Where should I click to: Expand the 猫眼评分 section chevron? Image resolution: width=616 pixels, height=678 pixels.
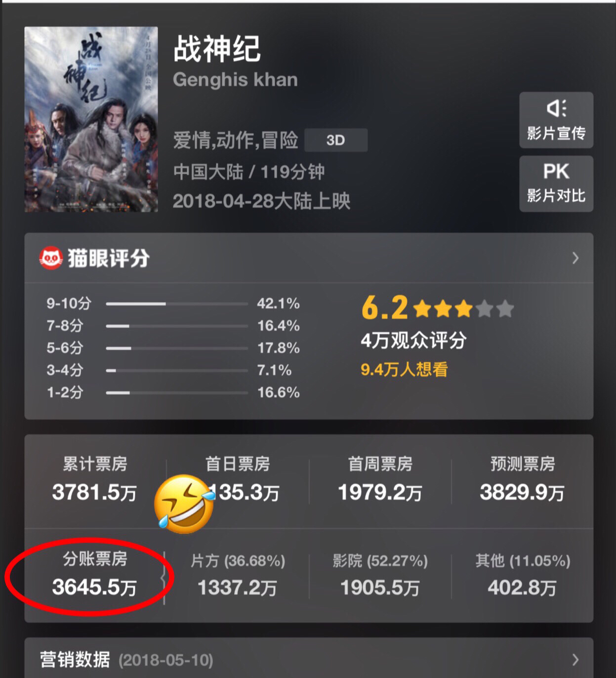point(575,258)
